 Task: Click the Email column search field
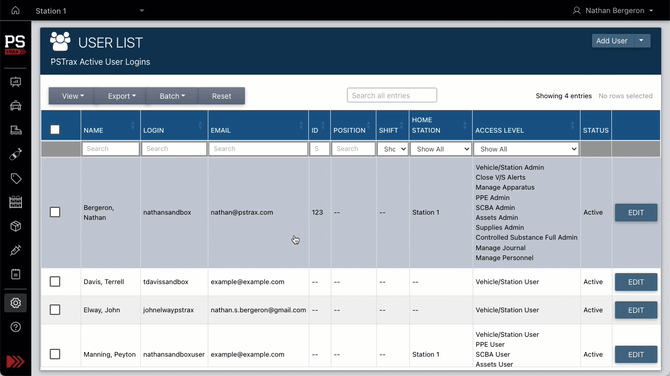(x=258, y=149)
